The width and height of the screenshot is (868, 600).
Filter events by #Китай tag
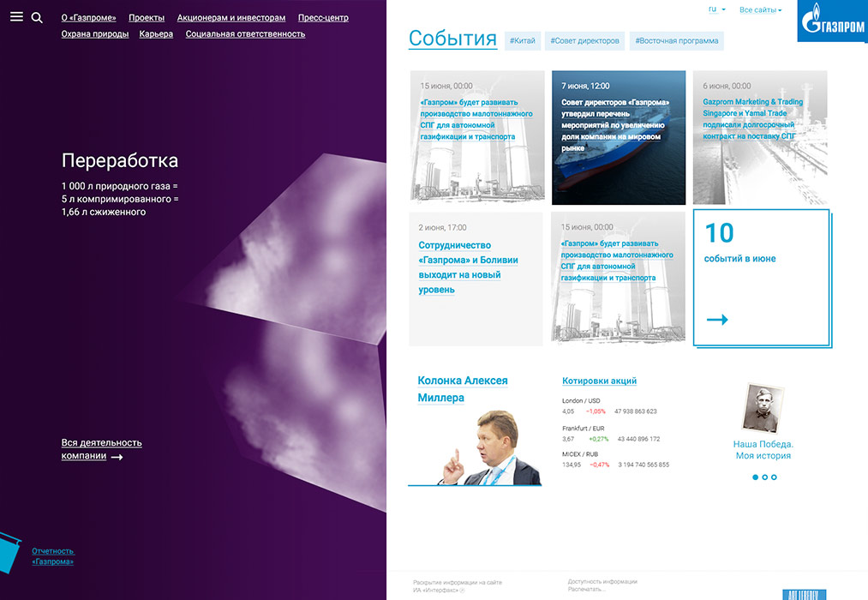pos(523,40)
